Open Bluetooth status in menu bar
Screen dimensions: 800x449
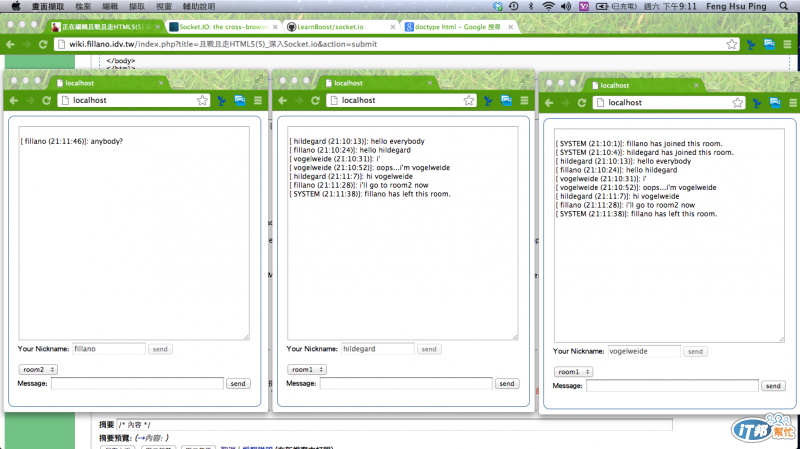531,6
